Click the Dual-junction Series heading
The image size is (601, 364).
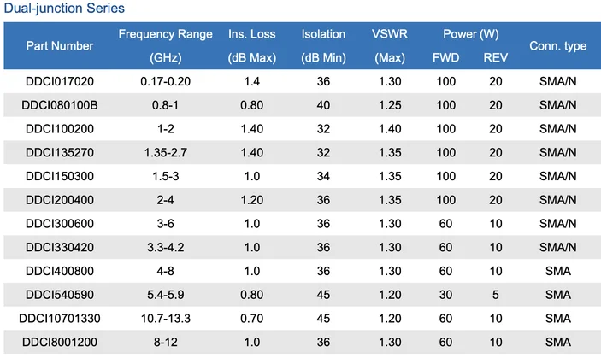point(63,9)
